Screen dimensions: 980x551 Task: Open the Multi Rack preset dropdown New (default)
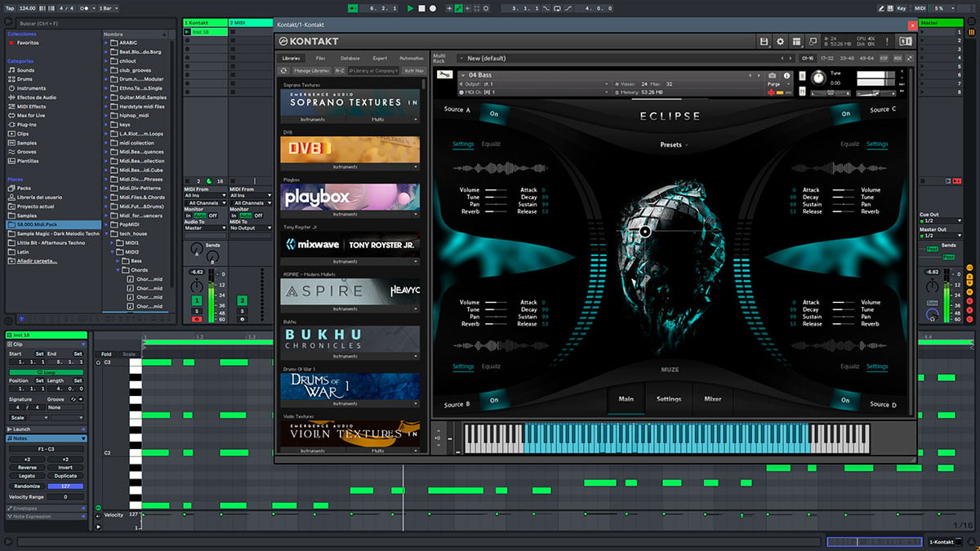pos(626,59)
